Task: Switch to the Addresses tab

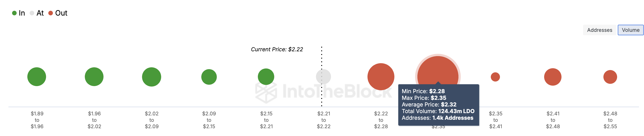Action: (x=599, y=30)
